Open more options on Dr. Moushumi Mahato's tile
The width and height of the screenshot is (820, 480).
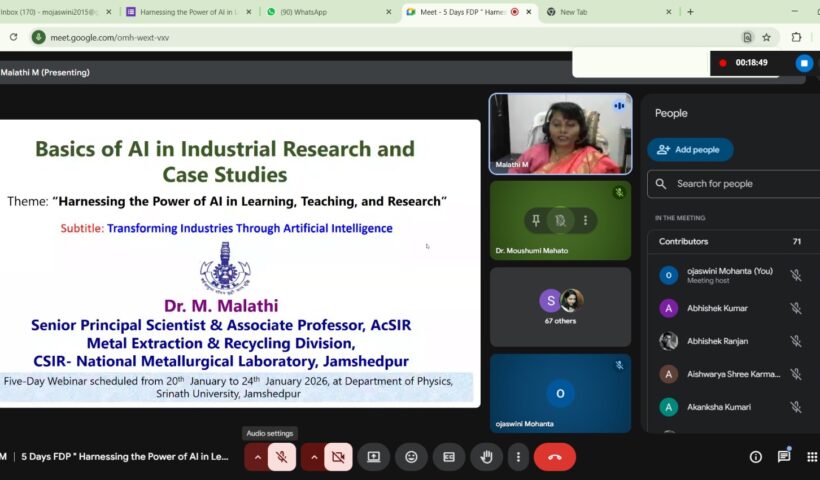[586, 220]
